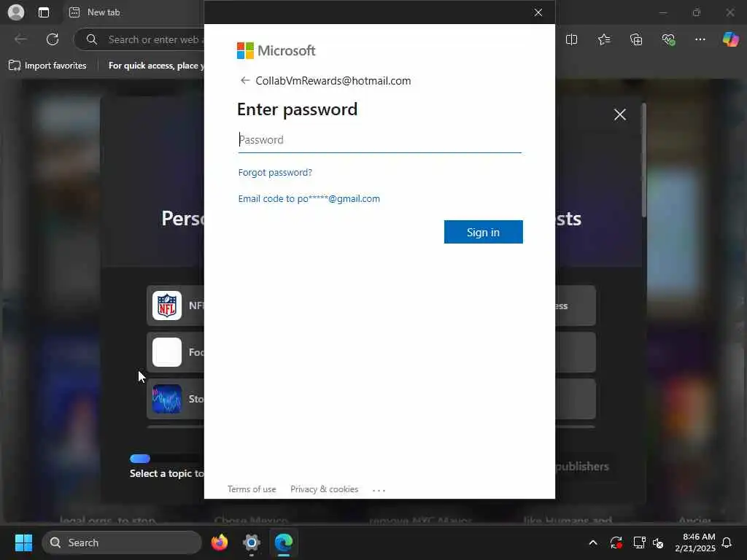The height and width of the screenshot is (560, 747).
Task: Click the taskbar Search box
Action: [x=122, y=542]
